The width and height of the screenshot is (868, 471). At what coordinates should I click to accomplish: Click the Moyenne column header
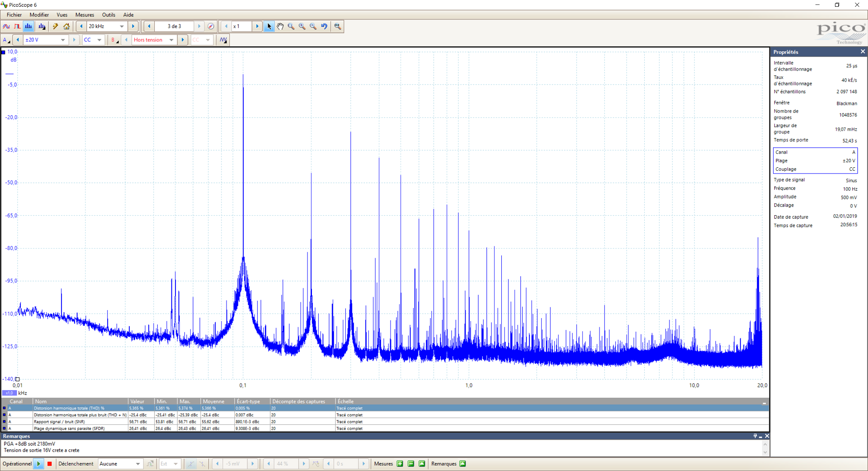click(x=217, y=401)
